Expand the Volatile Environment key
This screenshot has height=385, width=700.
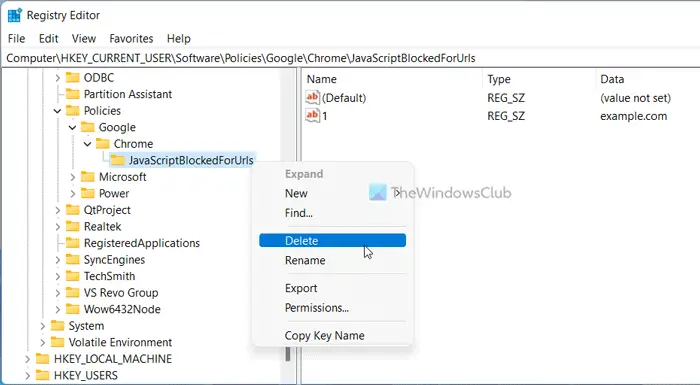pos(42,342)
